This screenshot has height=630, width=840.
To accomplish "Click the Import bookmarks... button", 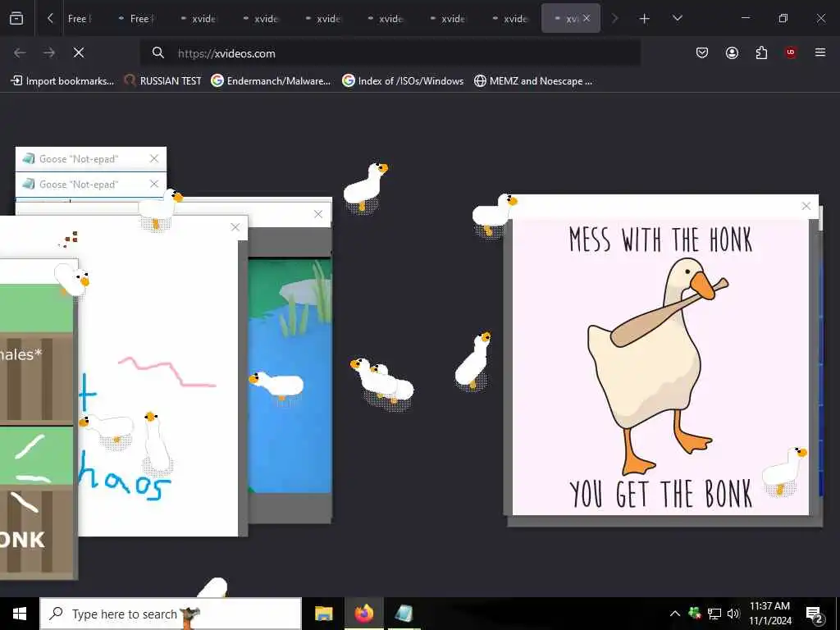I will 62,81.
